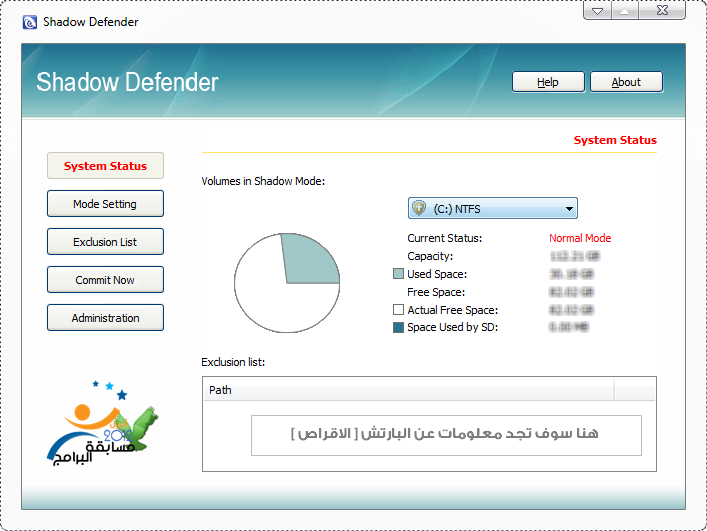Click the contest logo image at bottom left
707x531 pixels.
(103, 424)
